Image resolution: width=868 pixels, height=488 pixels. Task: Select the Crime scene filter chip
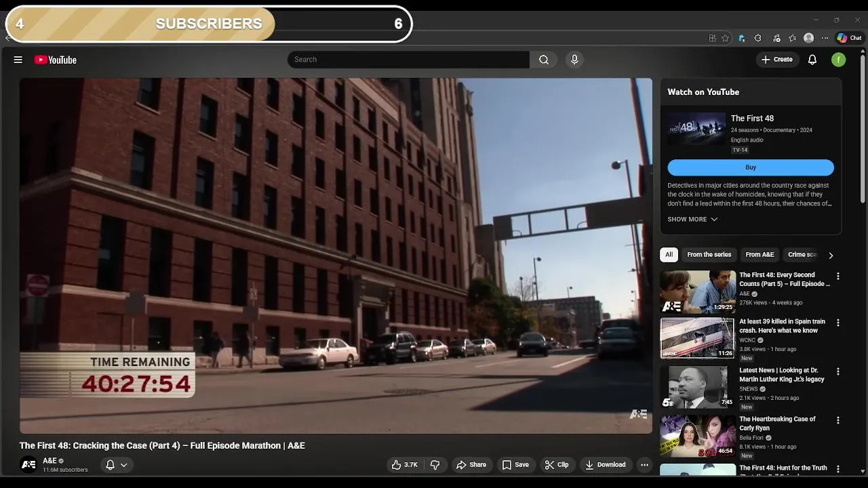(x=803, y=255)
